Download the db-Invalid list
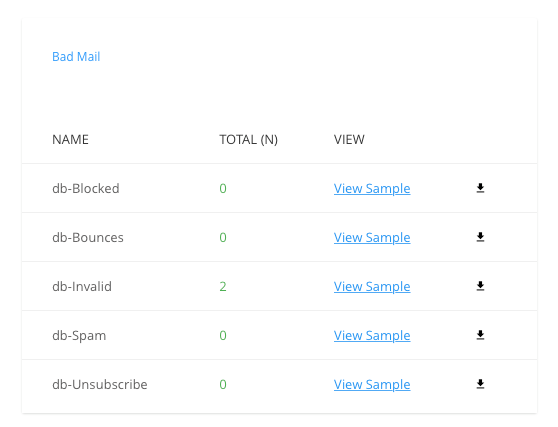The width and height of the screenshot is (558, 427). click(x=480, y=286)
